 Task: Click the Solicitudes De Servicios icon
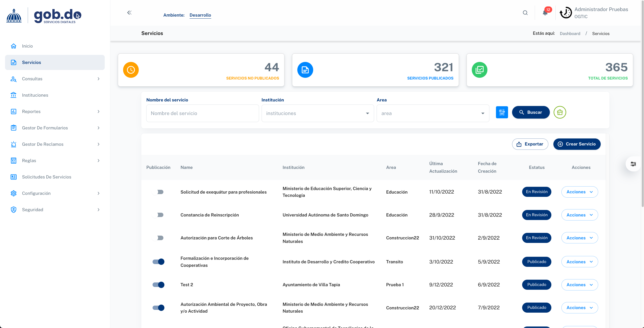(x=14, y=177)
